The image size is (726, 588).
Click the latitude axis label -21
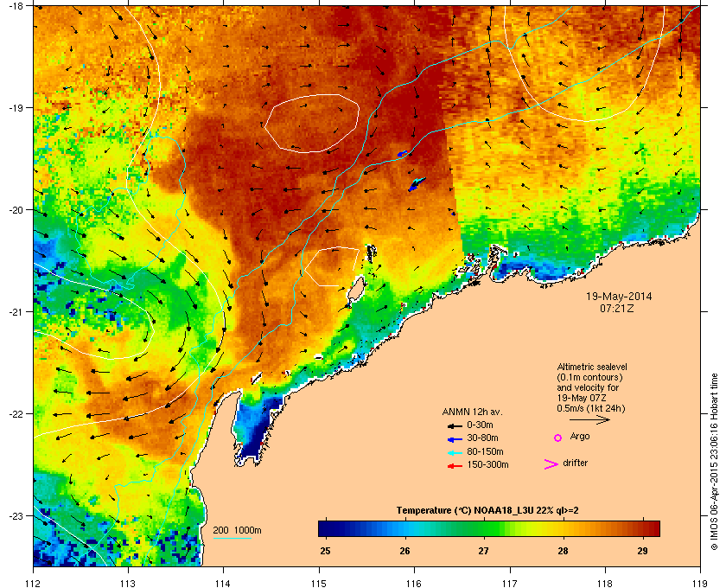click(15, 312)
